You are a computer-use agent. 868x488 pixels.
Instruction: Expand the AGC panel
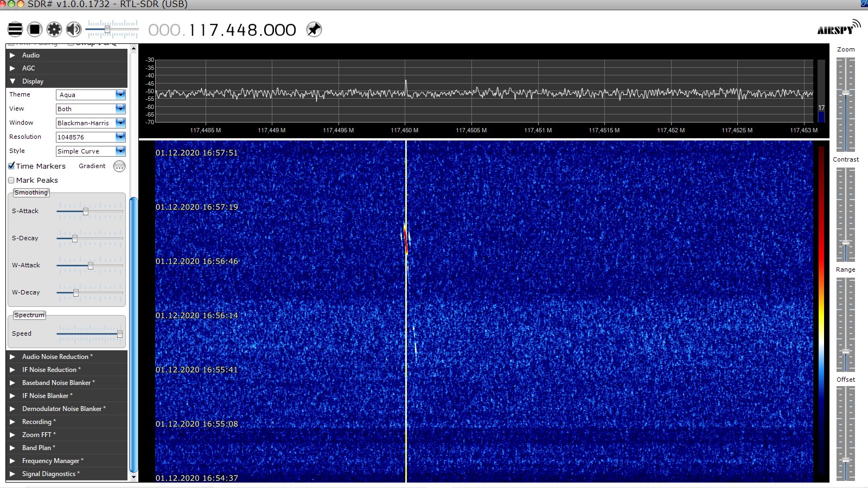point(67,68)
